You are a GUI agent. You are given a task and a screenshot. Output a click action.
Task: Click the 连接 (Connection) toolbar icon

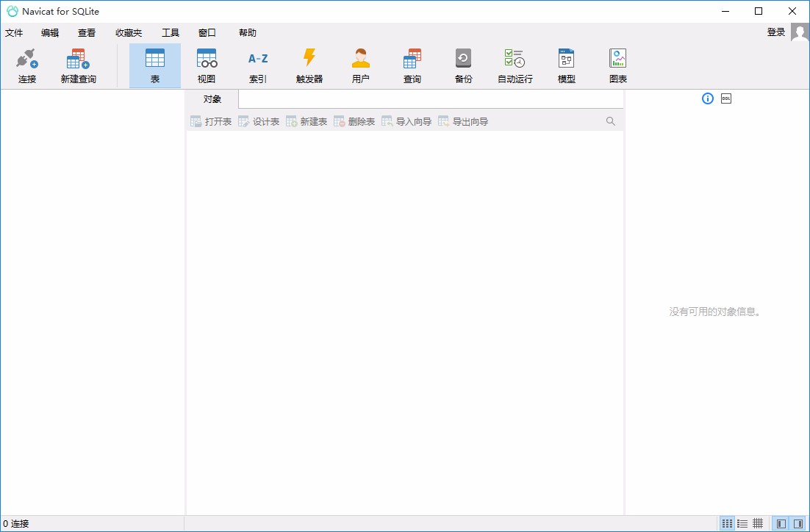(x=27, y=65)
